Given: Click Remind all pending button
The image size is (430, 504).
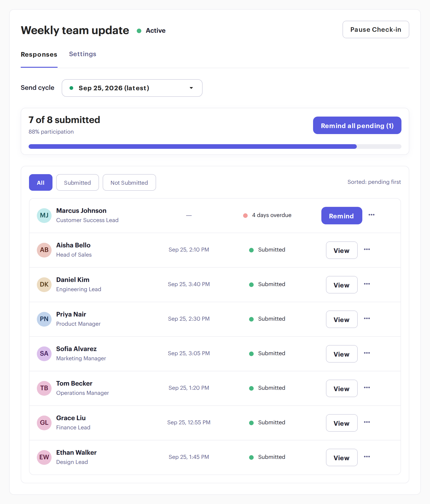Looking at the screenshot, I should [x=357, y=126].
